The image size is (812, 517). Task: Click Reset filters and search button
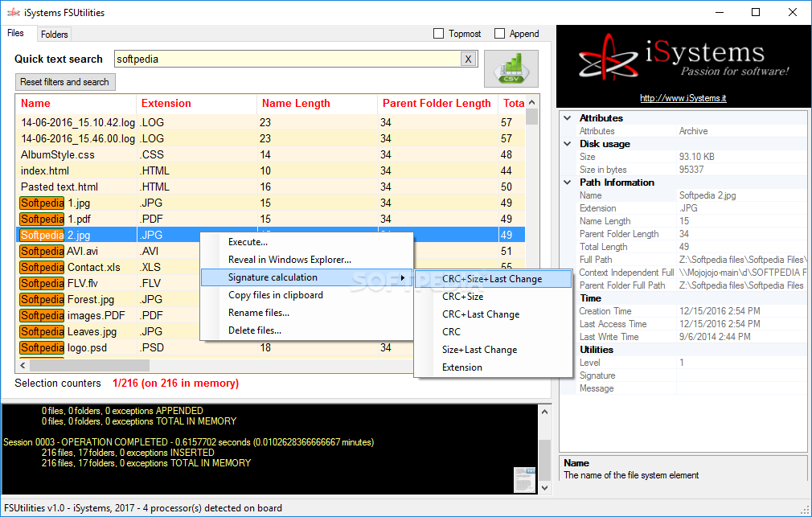click(65, 82)
